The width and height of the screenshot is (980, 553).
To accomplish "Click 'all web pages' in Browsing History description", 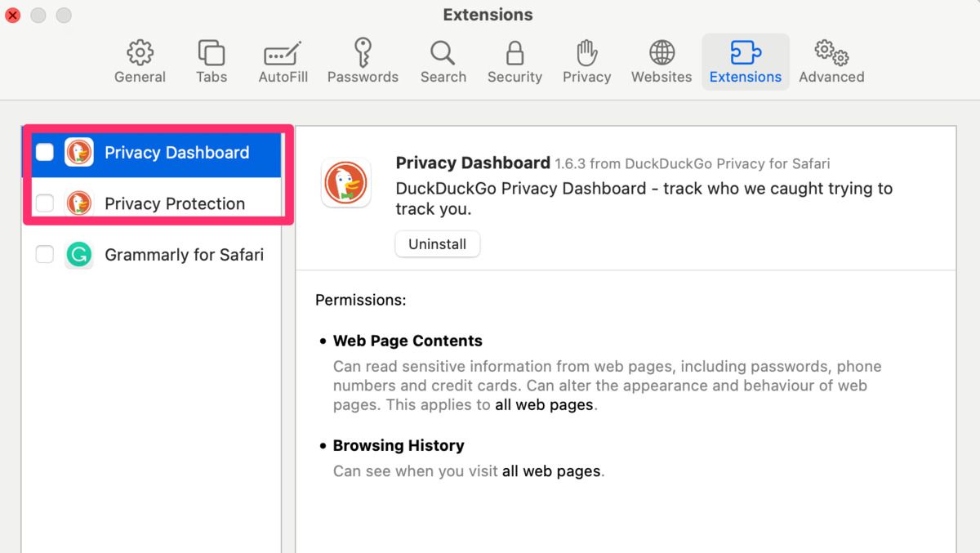I will (551, 471).
